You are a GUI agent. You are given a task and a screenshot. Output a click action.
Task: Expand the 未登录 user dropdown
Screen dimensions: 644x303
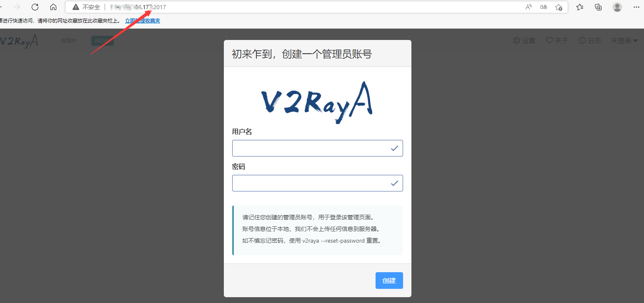click(x=624, y=40)
